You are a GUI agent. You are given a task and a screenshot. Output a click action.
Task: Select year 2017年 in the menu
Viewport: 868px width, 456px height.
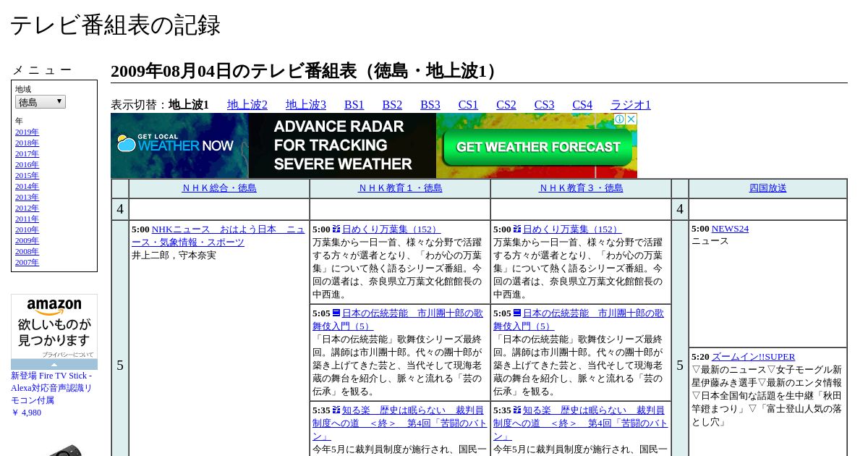[x=27, y=154]
